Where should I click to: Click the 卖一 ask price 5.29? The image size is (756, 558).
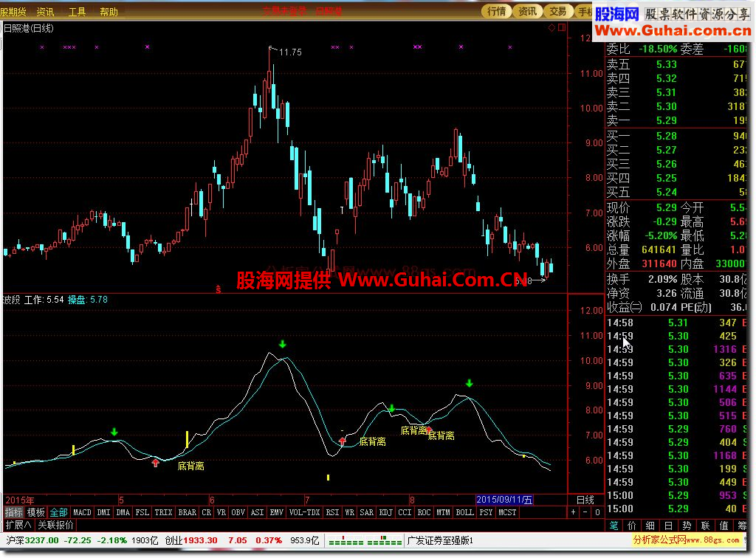(x=667, y=120)
